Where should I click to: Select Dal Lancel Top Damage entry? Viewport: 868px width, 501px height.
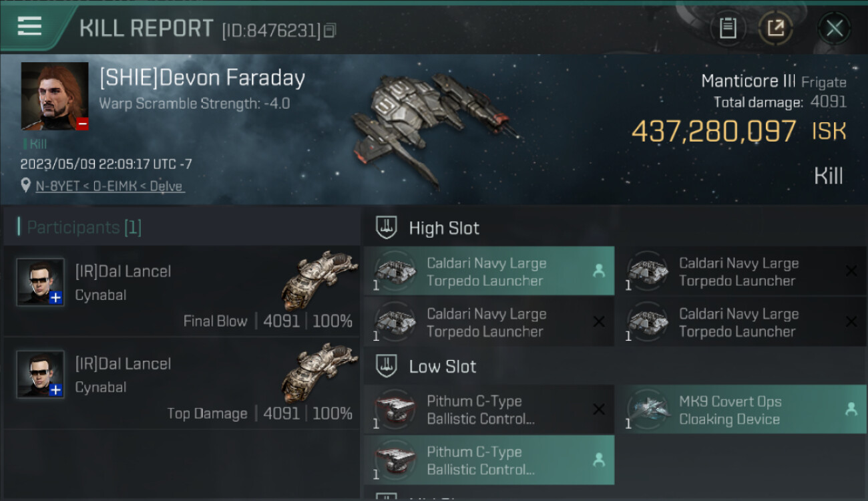tap(180, 383)
